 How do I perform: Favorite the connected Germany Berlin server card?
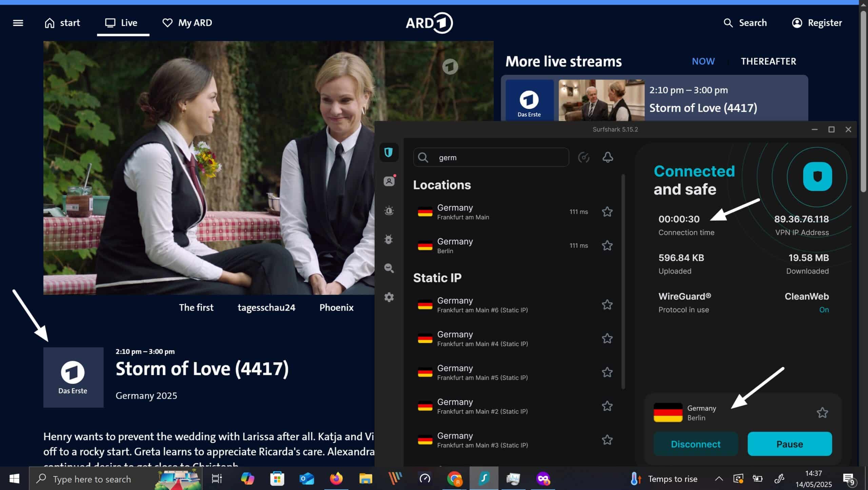822,413
